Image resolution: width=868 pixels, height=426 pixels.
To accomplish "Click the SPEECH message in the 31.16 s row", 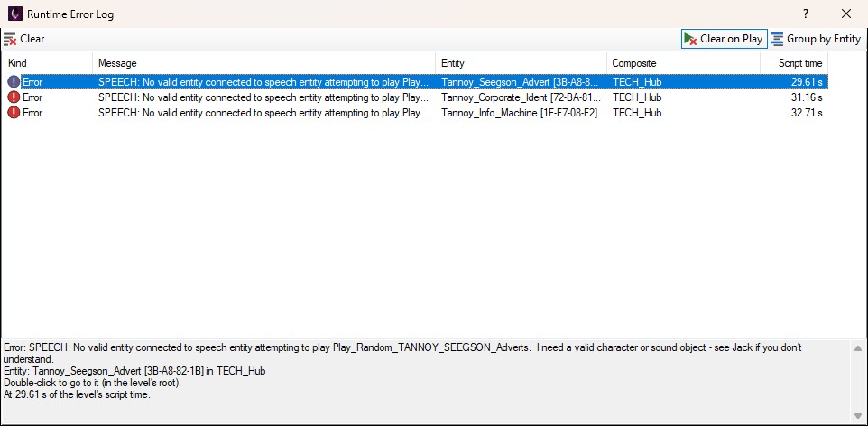I will pyautogui.click(x=263, y=97).
